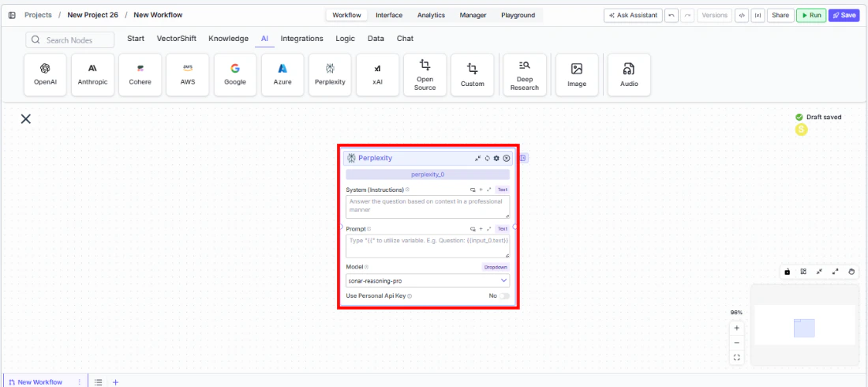Open the Integrations node category
Screen dimensions: 868x387
[x=301, y=39]
